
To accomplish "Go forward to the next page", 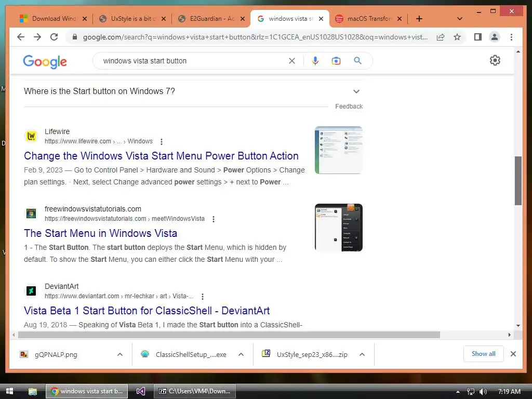I will (x=37, y=37).
